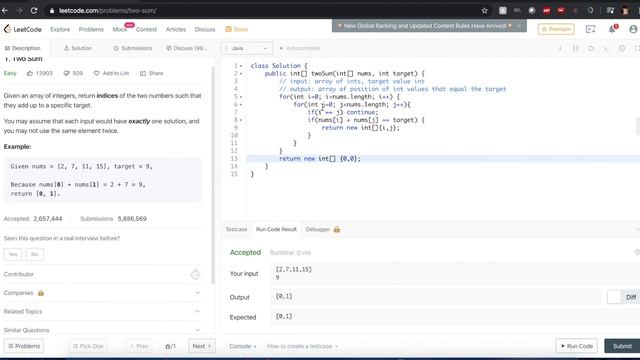
Task: Click the Contributor icon
Action: [196, 274]
